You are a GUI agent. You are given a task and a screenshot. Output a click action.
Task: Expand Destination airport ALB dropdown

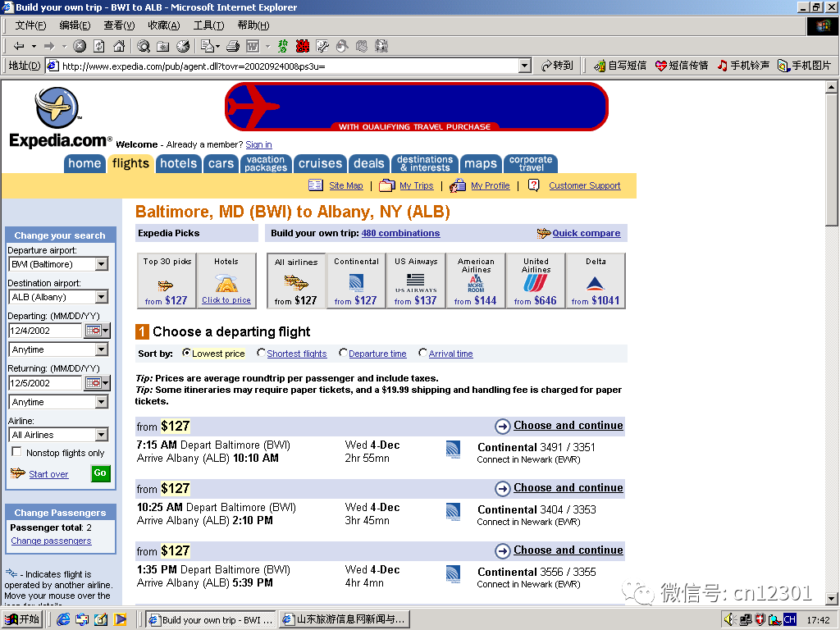[x=101, y=297]
